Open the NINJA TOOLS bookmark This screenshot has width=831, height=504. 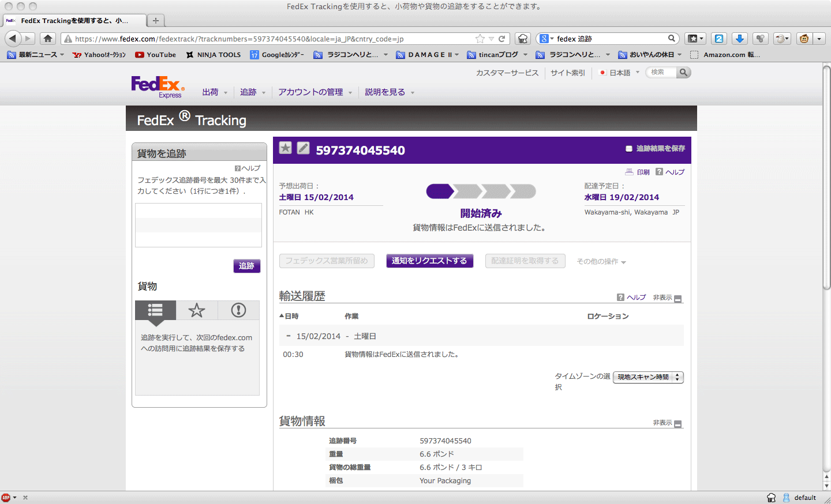coord(214,55)
